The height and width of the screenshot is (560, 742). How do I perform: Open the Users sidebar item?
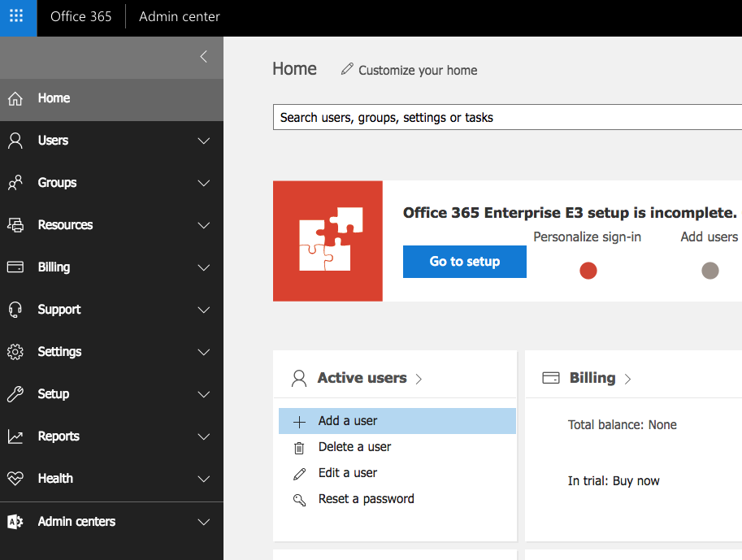tap(111, 141)
